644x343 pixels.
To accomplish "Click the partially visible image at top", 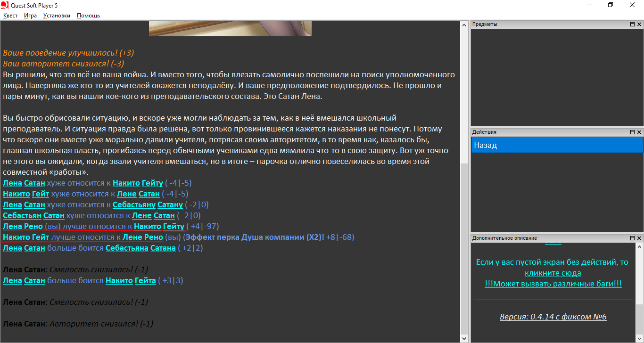I will [230, 28].
